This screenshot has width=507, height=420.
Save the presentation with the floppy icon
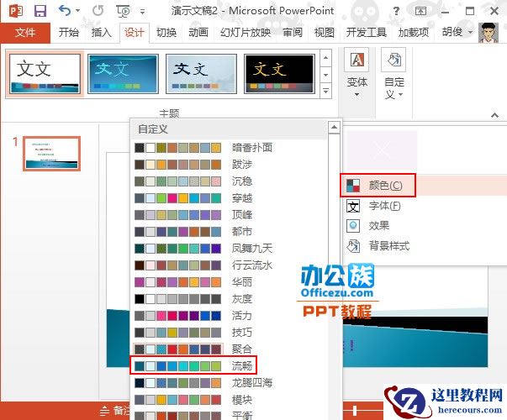(x=40, y=11)
